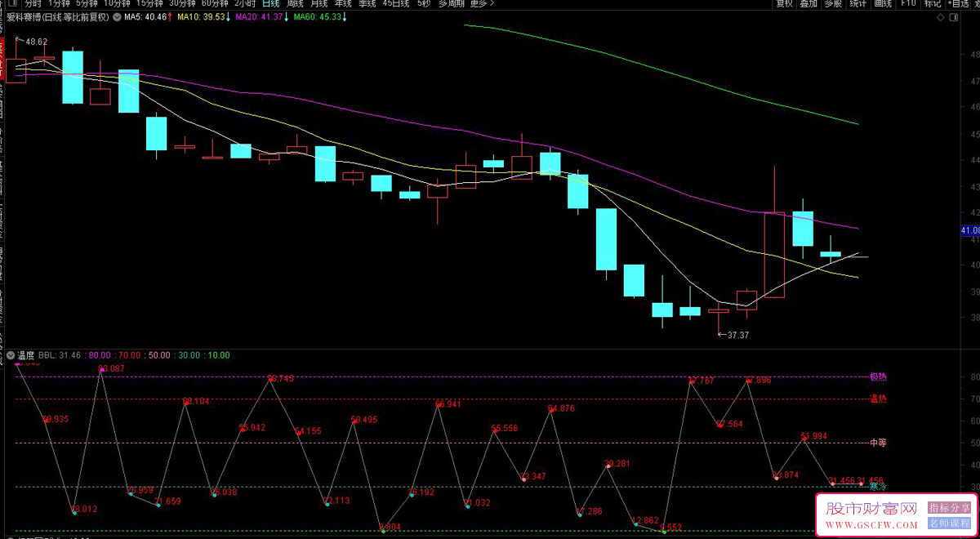This screenshot has width=980, height=539.
Task: Click the MA60: 45.33 value
Action: click(x=318, y=17)
